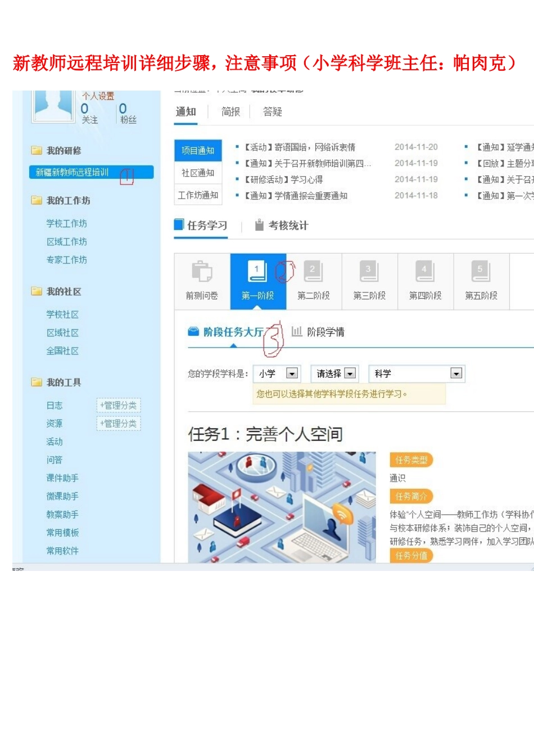Click the 阶段学情 bar chart icon
The height and width of the screenshot is (756, 534).
[297, 331]
